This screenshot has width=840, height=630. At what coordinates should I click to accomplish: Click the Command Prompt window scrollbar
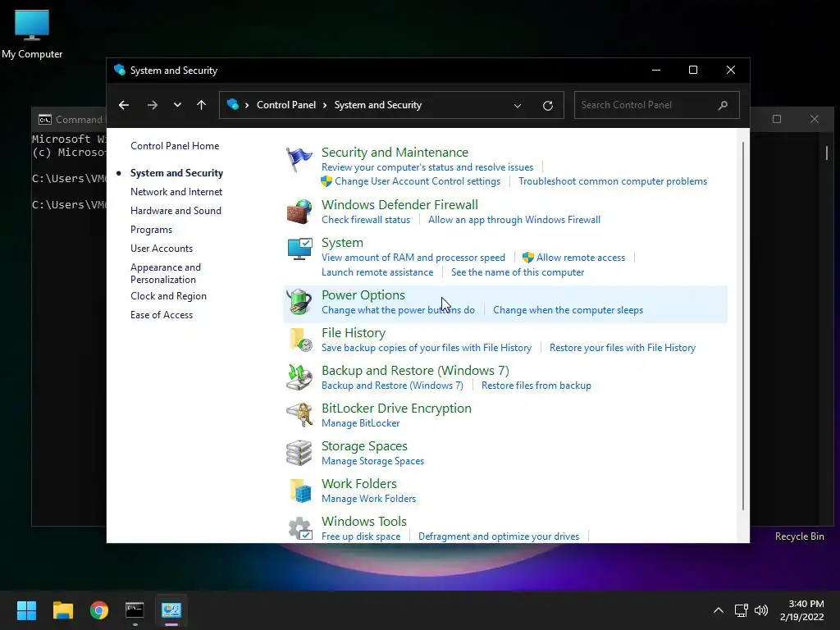(x=827, y=153)
